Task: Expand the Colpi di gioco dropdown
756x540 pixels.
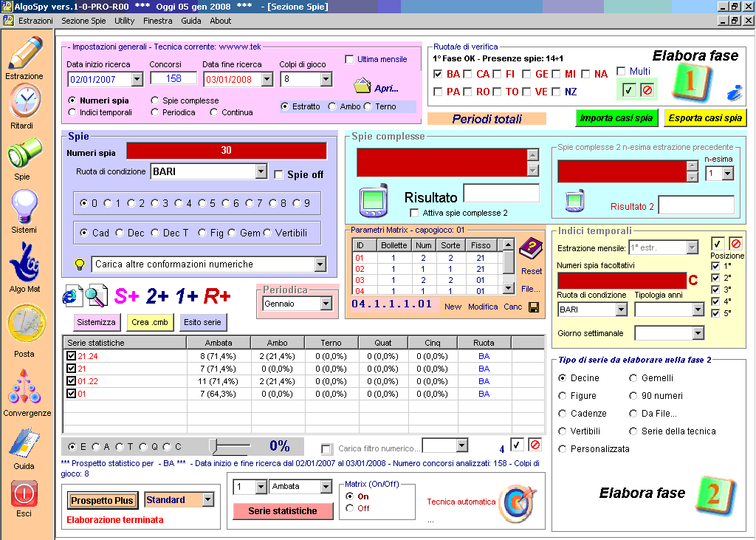Action: (326, 79)
